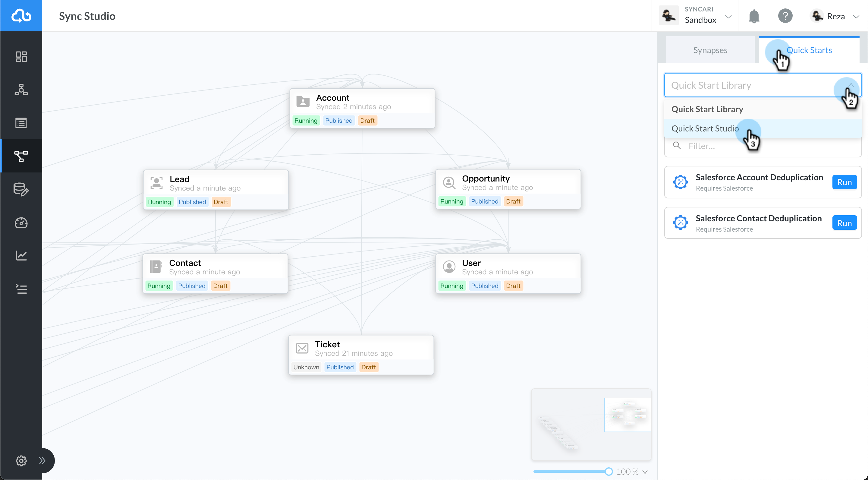Viewport: 868px width, 480px height.
Task: Open the database editor icon in the sidebar
Action: pyautogui.click(x=21, y=189)
